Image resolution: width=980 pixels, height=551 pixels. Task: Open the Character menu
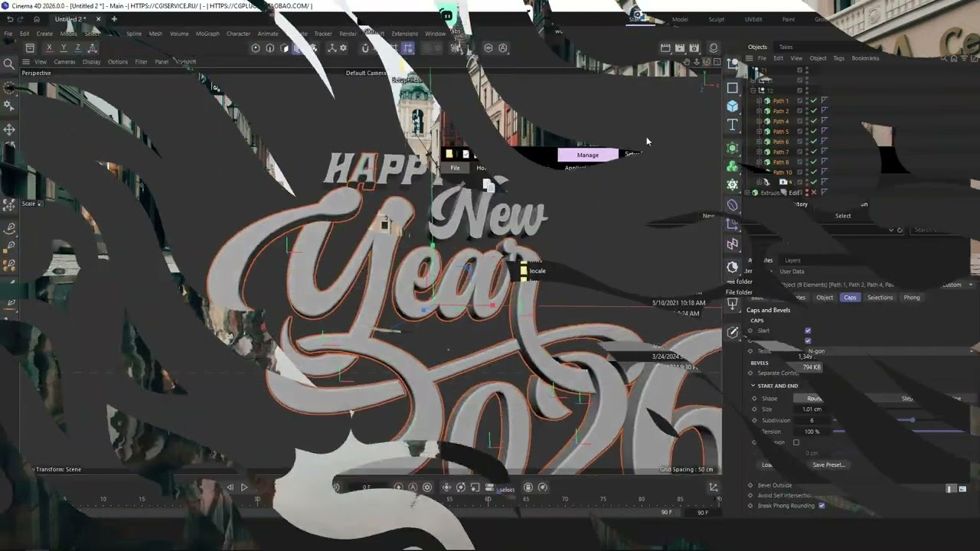pyautogui.click(x=238, y=34)
